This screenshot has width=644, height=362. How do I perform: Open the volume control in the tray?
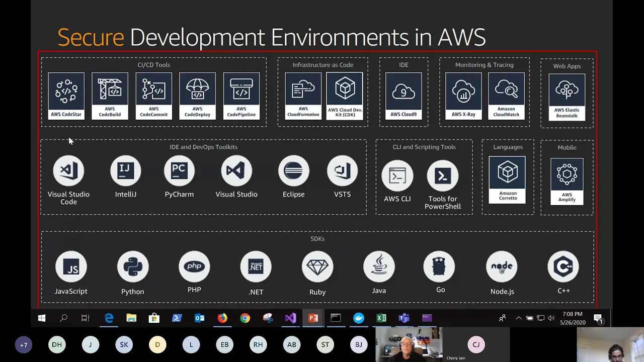(x=551, y=318)
